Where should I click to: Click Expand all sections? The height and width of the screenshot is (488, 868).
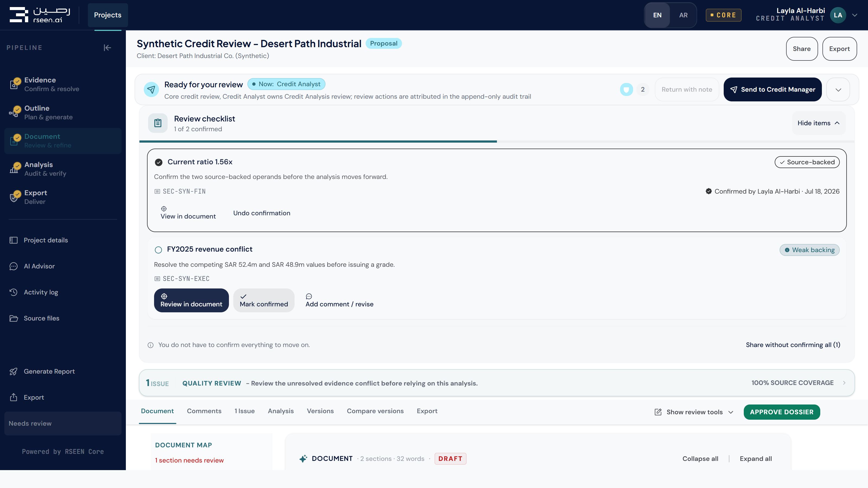click(x=755, y=459)
